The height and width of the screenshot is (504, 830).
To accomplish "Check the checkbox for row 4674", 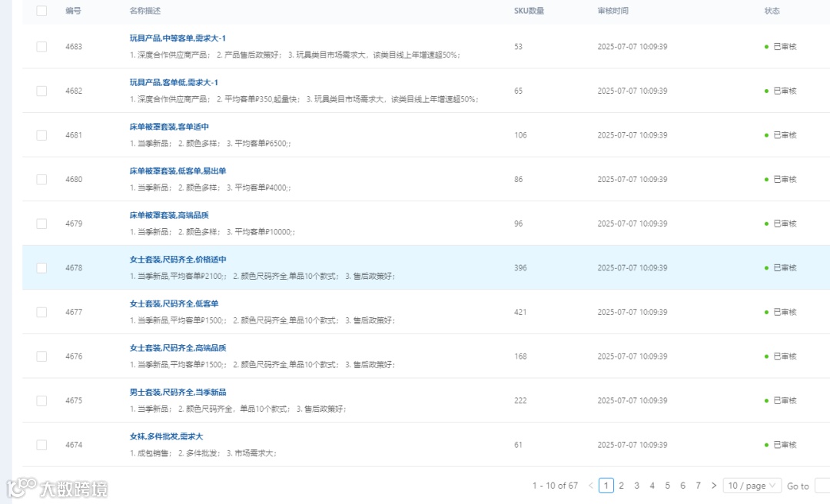I will click(41, 445).
